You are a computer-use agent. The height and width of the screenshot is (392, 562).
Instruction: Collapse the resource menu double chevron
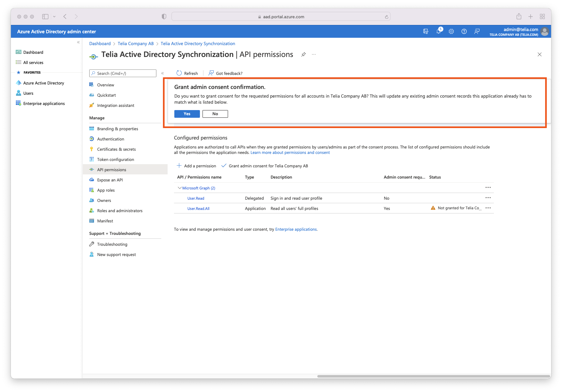[162, 73]
